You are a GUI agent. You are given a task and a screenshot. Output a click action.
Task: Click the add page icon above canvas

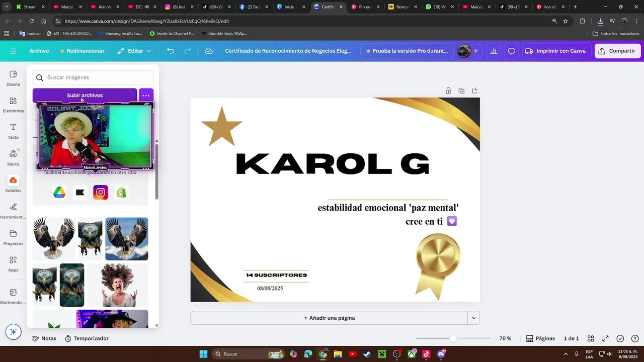[474, 90]
